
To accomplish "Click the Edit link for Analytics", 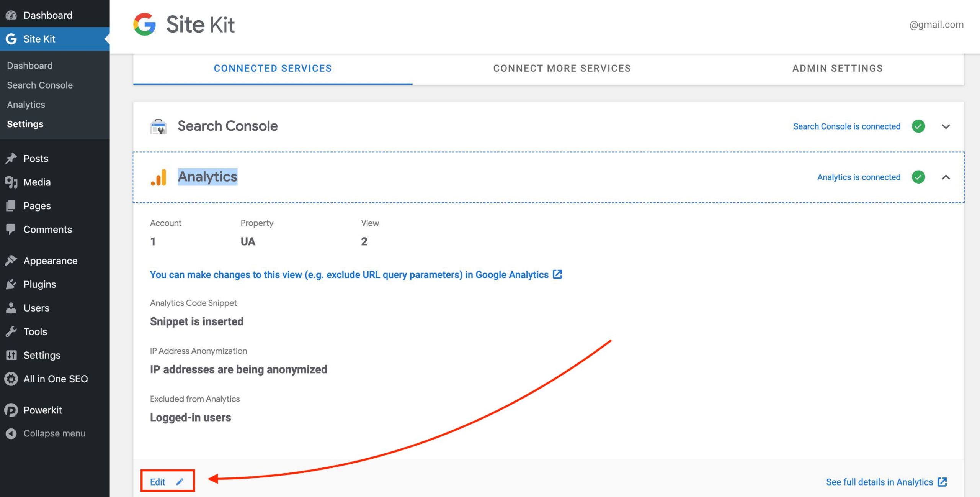I will point(157,482).
